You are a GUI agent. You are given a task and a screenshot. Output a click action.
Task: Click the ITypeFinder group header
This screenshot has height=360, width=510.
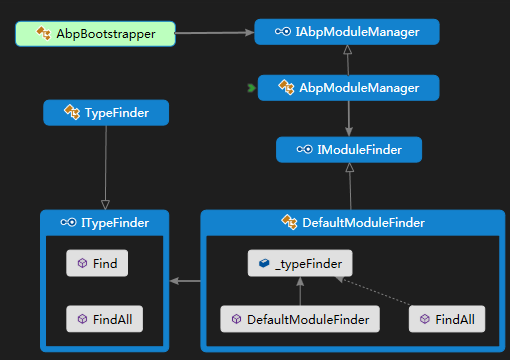point(105,223)
